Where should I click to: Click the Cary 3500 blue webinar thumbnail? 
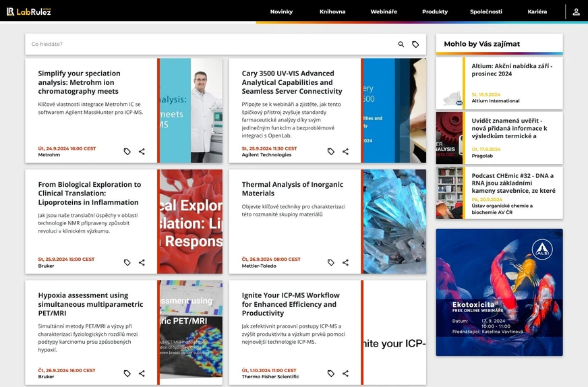(395, 111)
